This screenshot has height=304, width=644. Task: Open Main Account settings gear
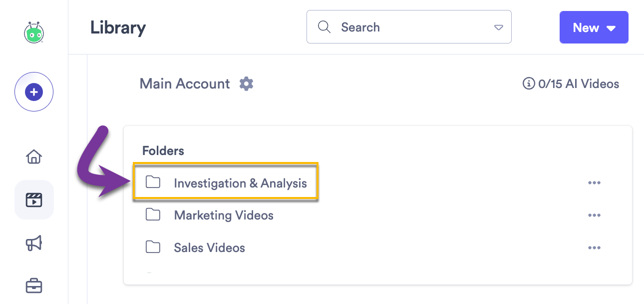246,84
